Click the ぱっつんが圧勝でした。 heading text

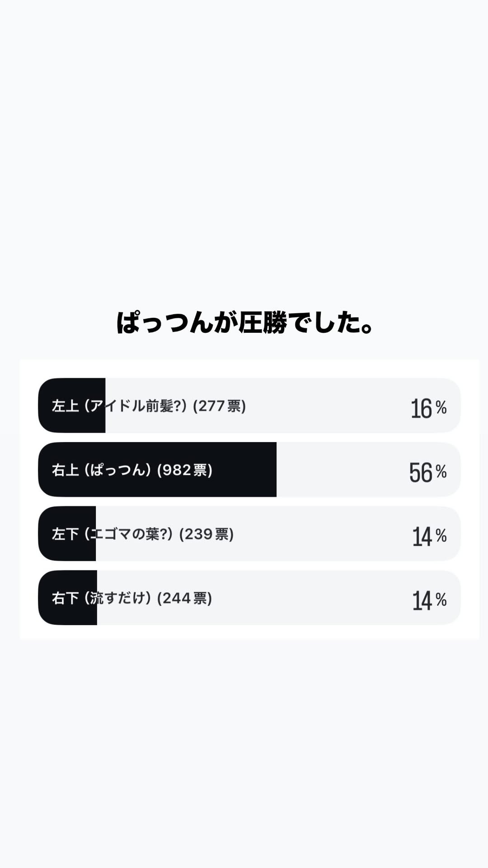point(244,323)
